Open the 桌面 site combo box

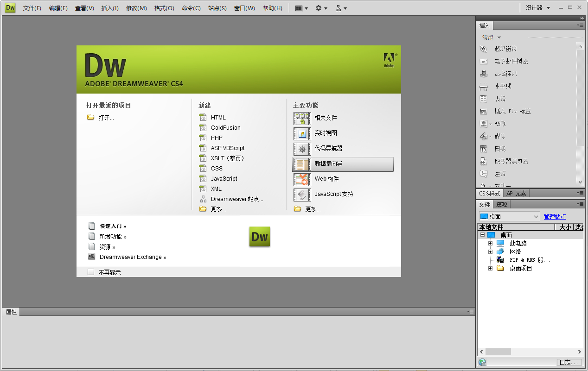coord(510,216)
